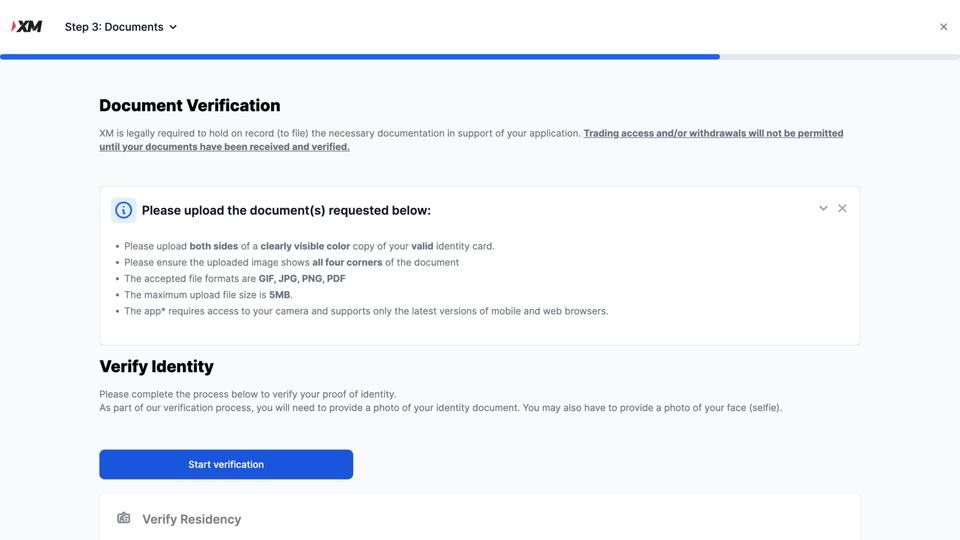Screen dimensions: 960x540
Task: Click the Please upload the document(s) title
Action: [x=286, y=210]
